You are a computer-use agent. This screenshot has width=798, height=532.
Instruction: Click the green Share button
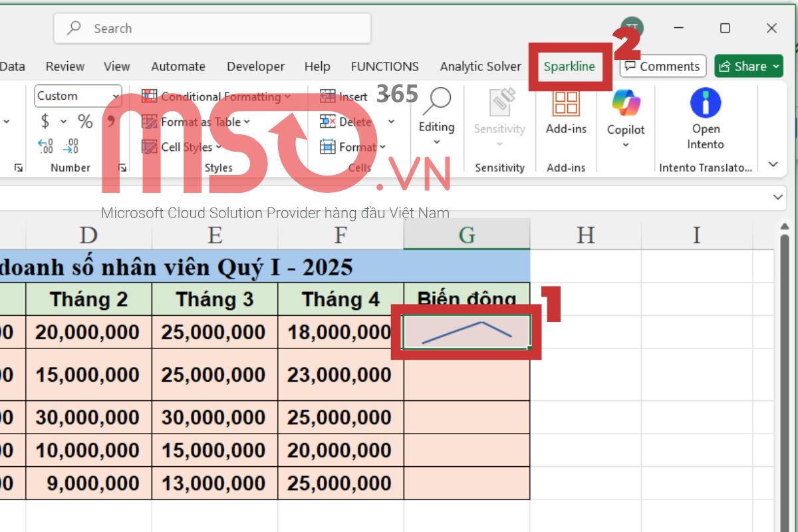(x=749, y=66)
